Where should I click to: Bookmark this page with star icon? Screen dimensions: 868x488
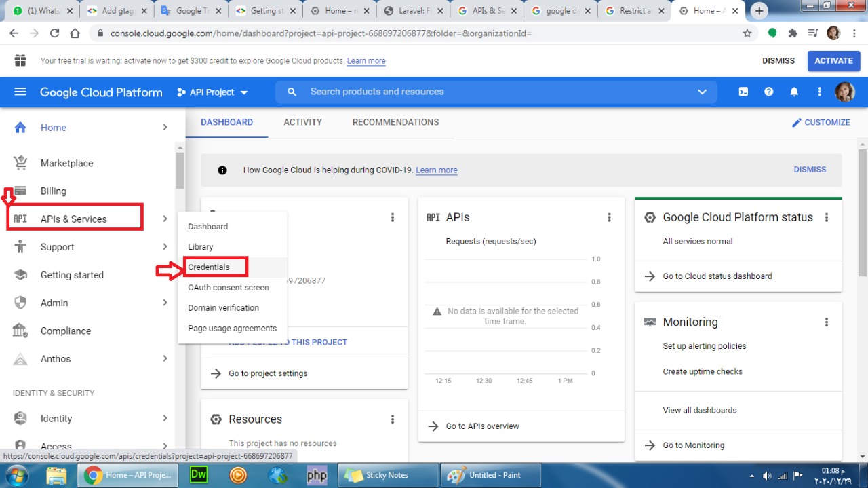pos(747,33)
